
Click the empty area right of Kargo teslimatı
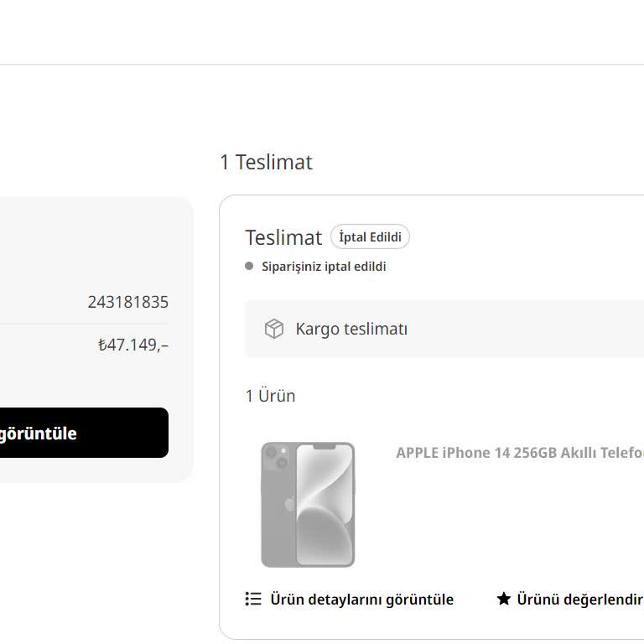tap(537, 329)
